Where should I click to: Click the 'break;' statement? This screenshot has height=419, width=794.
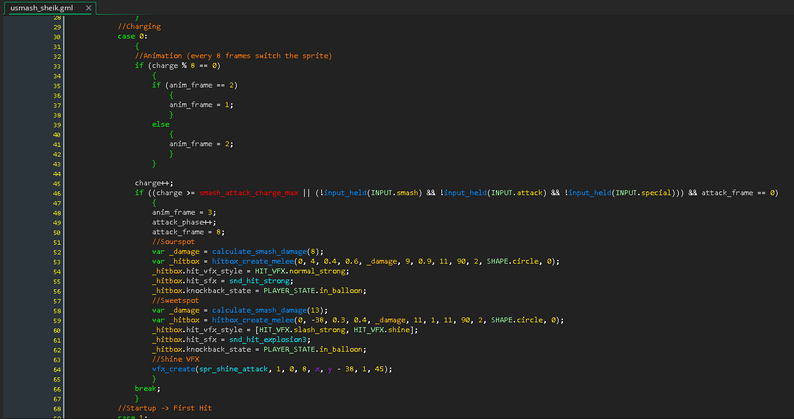pos(147,389)
